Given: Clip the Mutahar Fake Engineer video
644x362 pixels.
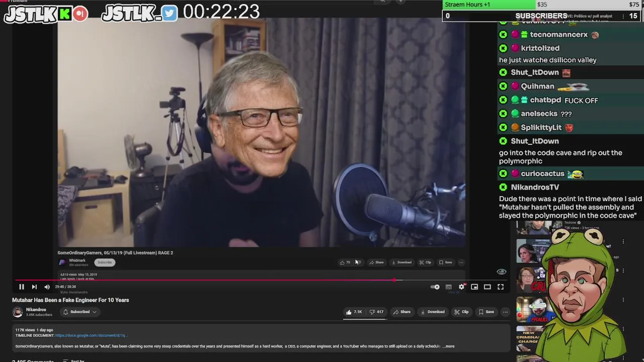Looking at the screenshot, I should click(461, 312).
